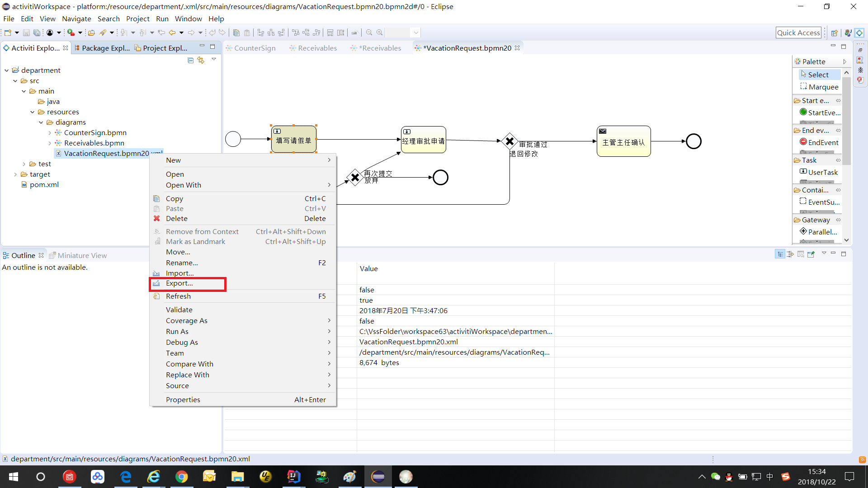Click the Link with Editor icon
The width and height of the screenshot is (868, 488).
click(x=201, y=60)
